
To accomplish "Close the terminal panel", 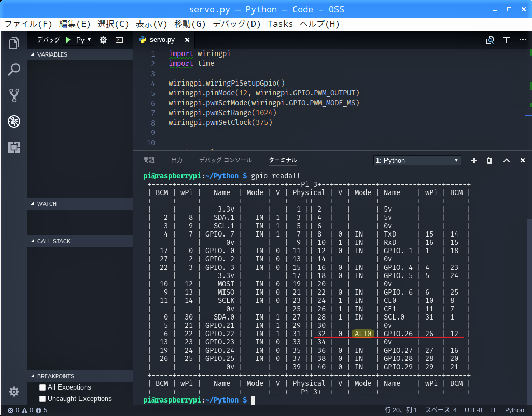I will (523, 160).
